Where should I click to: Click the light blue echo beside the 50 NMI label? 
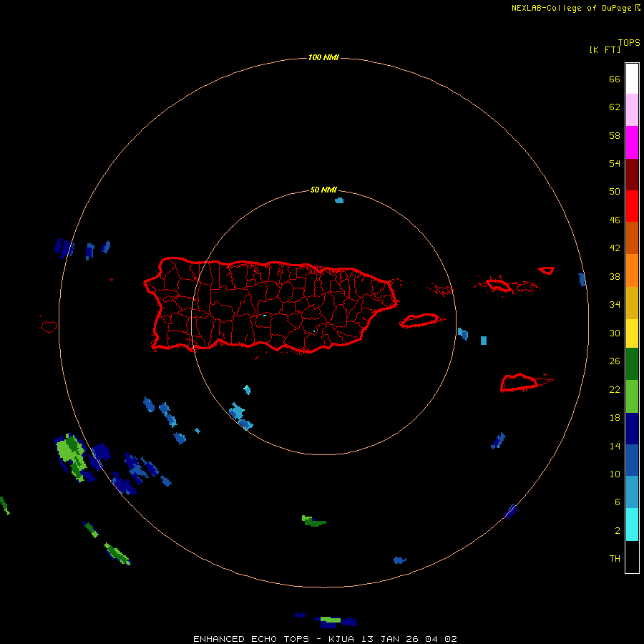click(339, 200)
